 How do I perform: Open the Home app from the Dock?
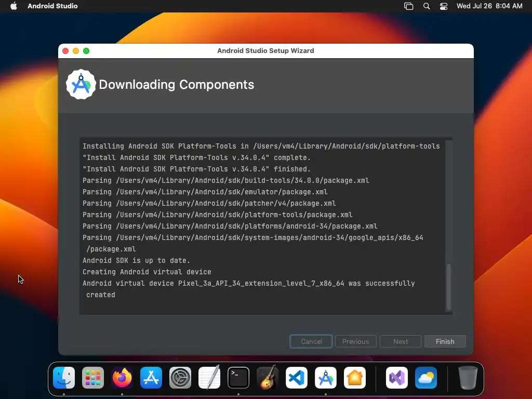pos(354,378)
